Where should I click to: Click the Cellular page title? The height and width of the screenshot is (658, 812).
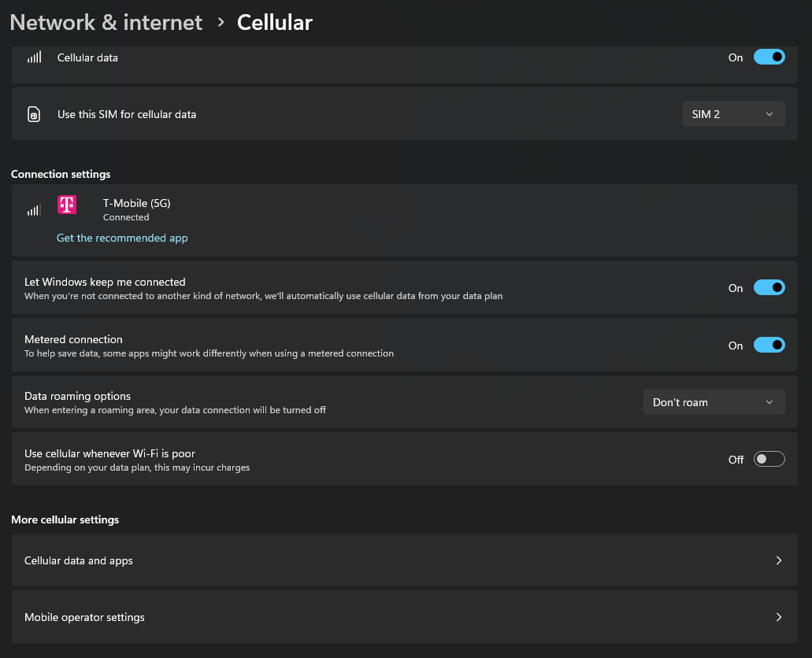tap(275, 23)
